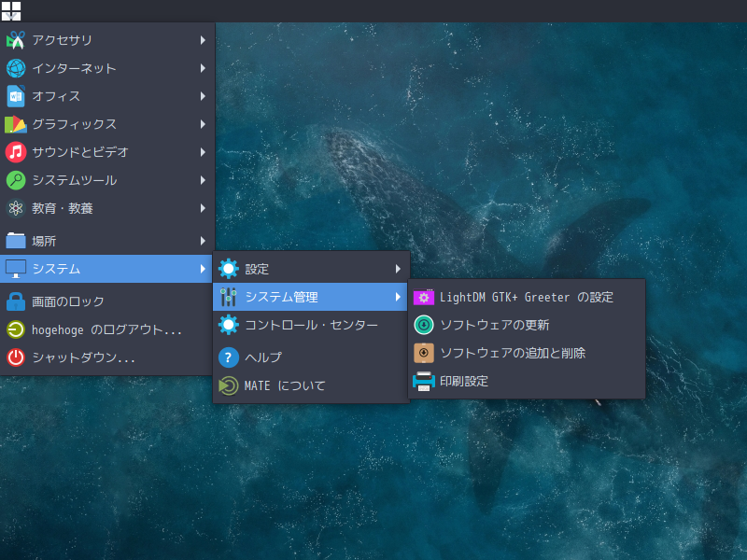Open the アクセサリ menu entry
The width and height of the screenshot is (747, 560).
click(x=107, y=40)
